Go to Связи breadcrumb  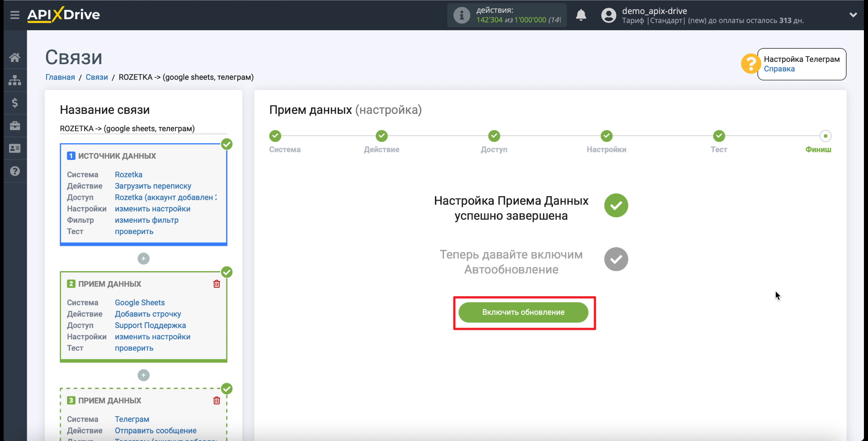(97, 77)
